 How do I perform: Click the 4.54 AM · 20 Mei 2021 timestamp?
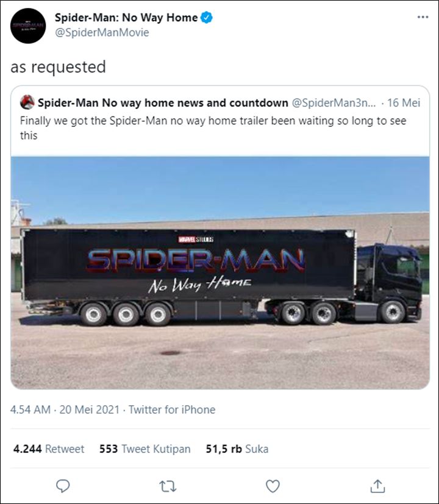click(x=65, y=410)
